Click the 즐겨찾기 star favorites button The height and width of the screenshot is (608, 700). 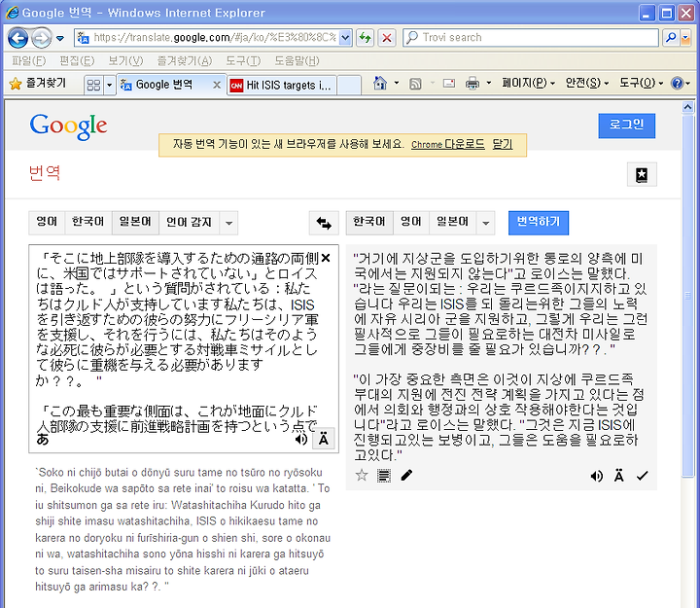point(38,84)
